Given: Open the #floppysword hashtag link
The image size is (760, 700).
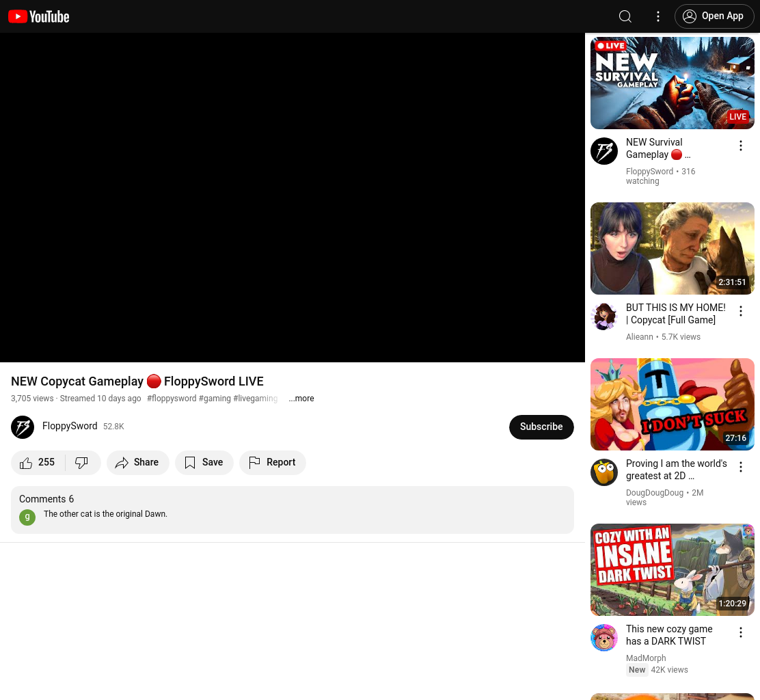Looking at the screenshot, I should coord(172,399).
